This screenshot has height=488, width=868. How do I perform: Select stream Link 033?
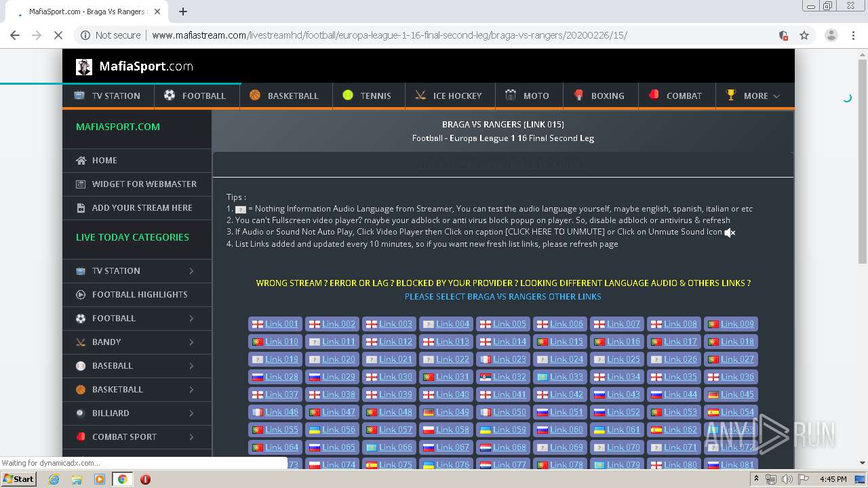559,377
